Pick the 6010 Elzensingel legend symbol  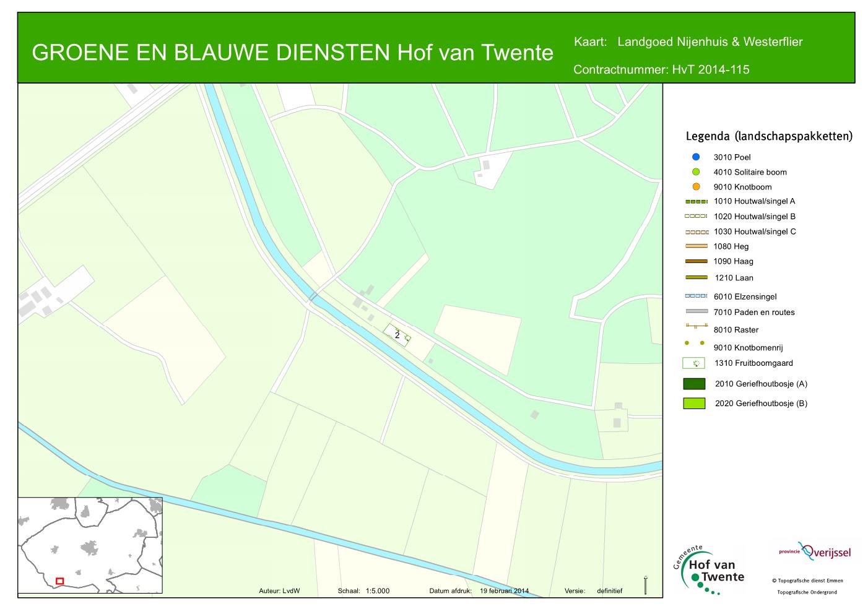[x=696, y=296]
